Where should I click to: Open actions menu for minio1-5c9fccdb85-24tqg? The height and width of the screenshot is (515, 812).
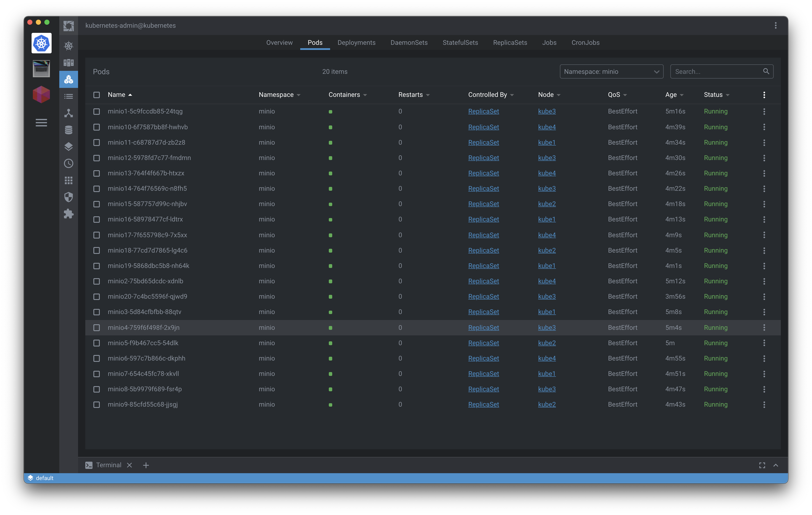[764, 111]
